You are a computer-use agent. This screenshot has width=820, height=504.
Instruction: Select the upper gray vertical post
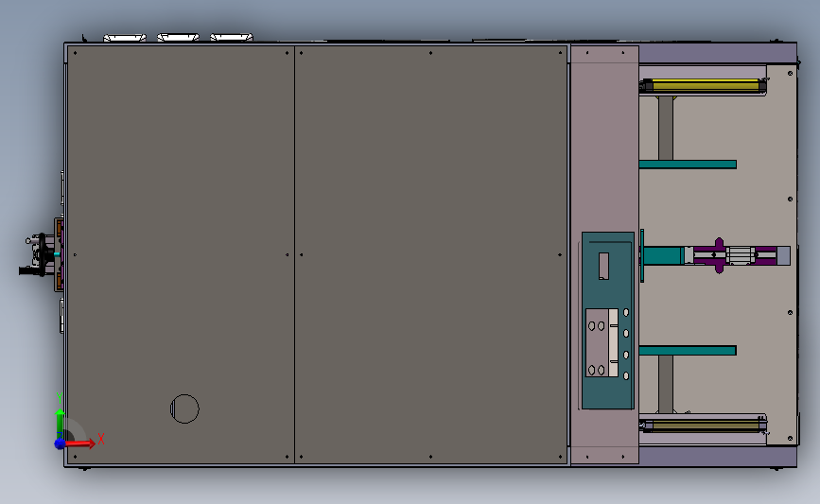(x=666, y=128)
